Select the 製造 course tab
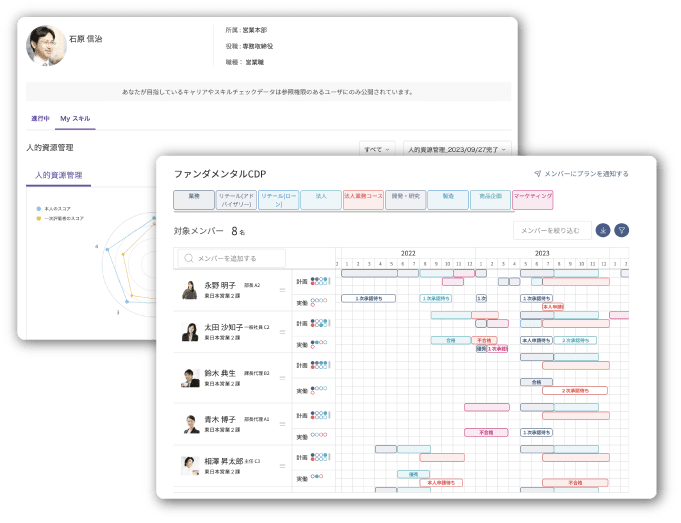681x523 pixels. coord(448,200)
